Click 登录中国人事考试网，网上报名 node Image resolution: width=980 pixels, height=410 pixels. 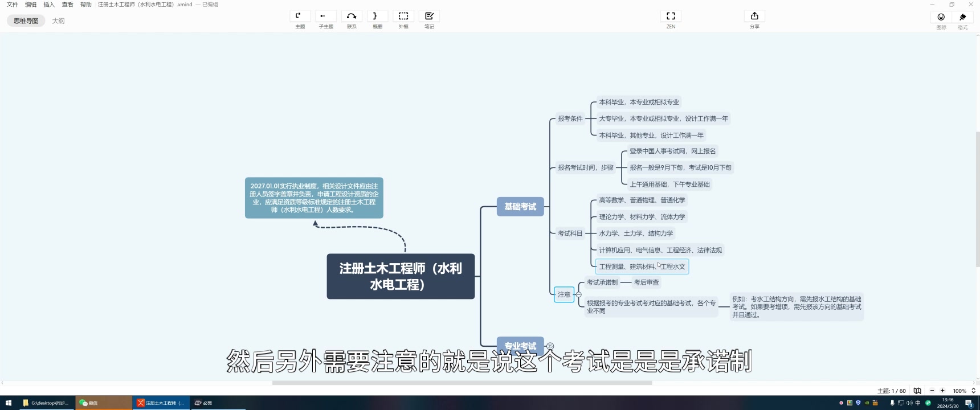click(x=672, y=151)
